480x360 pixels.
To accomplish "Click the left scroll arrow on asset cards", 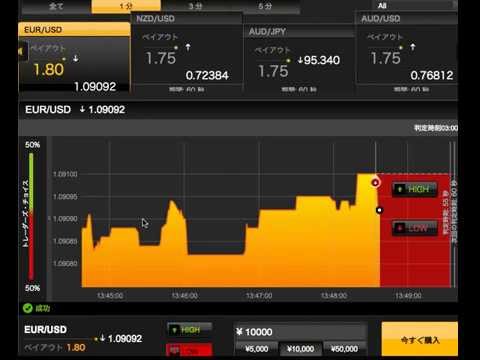I will (22, 51).
